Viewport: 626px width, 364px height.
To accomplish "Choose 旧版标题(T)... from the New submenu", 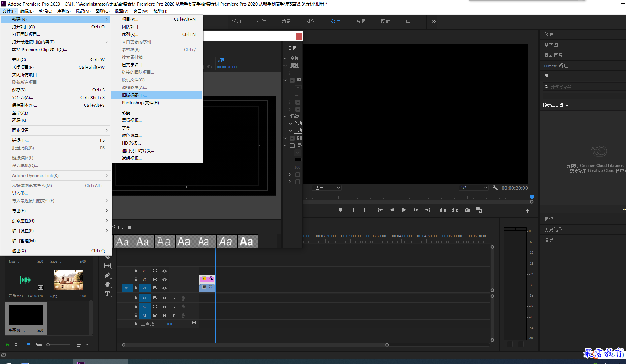I will point(156,95).
